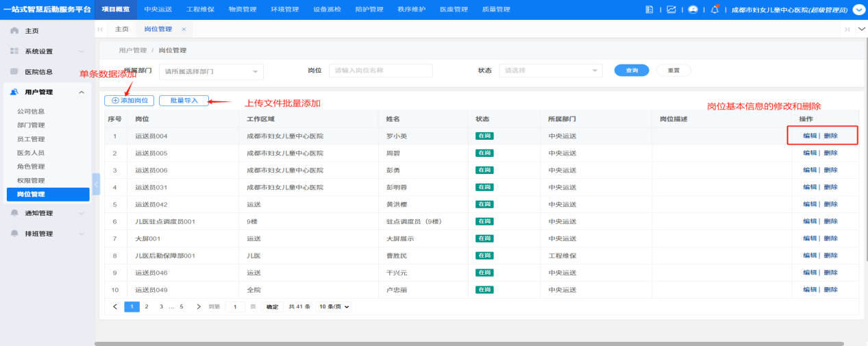The height and width of the screenshot is (346, 868).
Task: Click the 医院信息 icon in sidebar
Action: 14,71
